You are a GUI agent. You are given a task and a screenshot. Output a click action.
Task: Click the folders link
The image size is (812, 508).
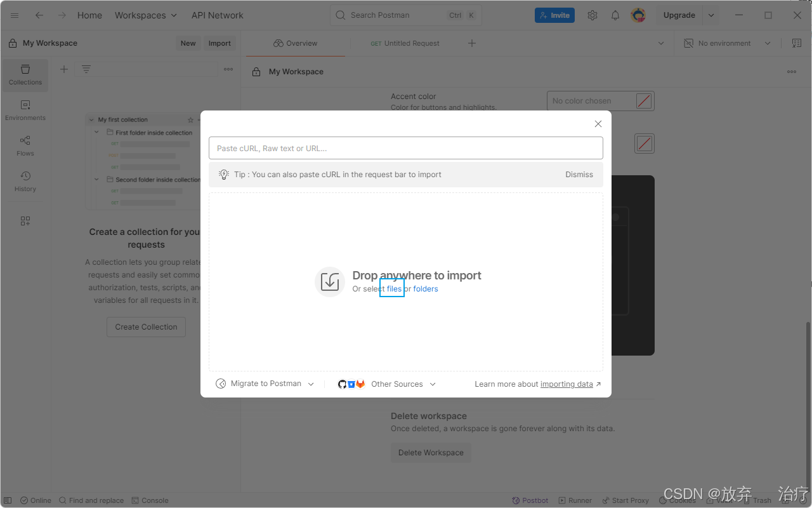(426, 288)
